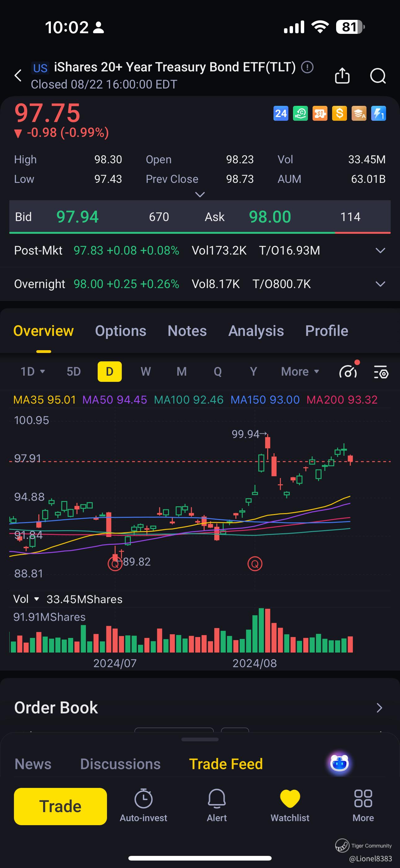
Task: Tap the MA50 94.45 indicator label
Action: pyautogui.click(x=114, y=400)
